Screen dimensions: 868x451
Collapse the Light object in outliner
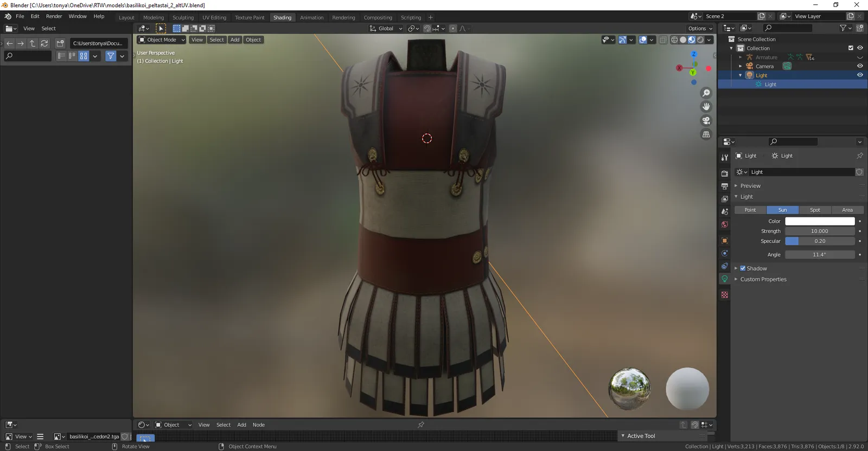(741, 75)
